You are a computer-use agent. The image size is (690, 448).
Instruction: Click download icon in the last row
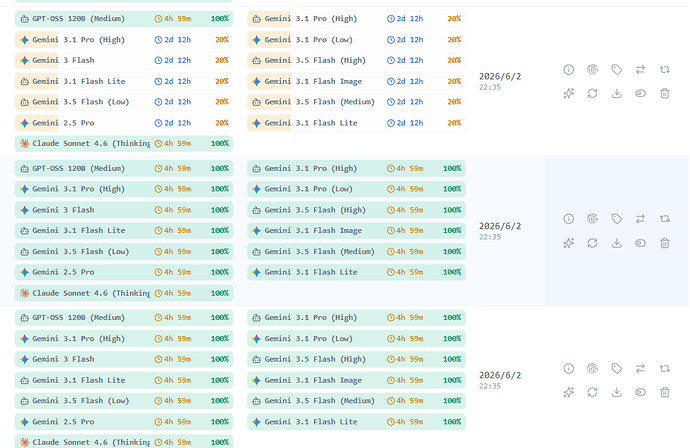tap(617, 392)
